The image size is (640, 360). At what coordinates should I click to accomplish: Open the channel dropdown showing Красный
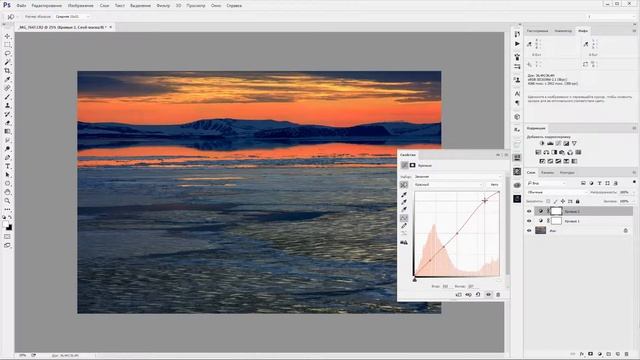tap(448, 184)
